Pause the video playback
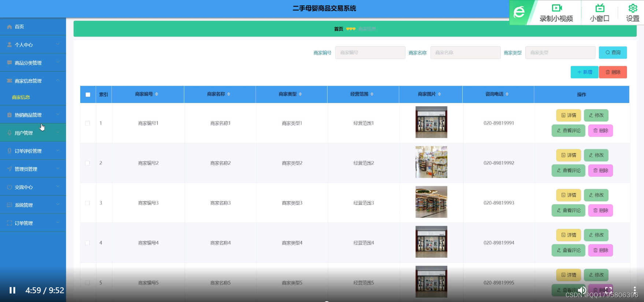Viewport: 644px width, 302px height. pyautogui.click(x=12, y=290)
